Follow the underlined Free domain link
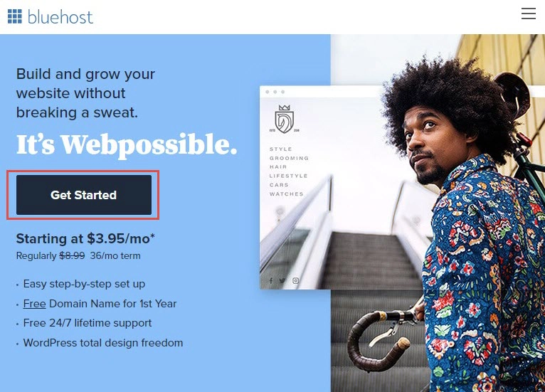Viewport: 545px width, 392px height. pos(34,304)
